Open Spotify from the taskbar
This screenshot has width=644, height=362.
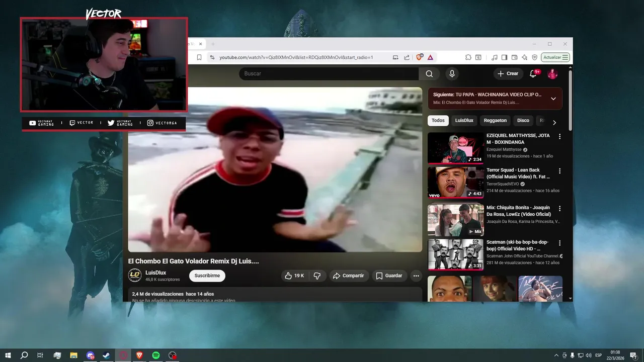pos(156,355)
